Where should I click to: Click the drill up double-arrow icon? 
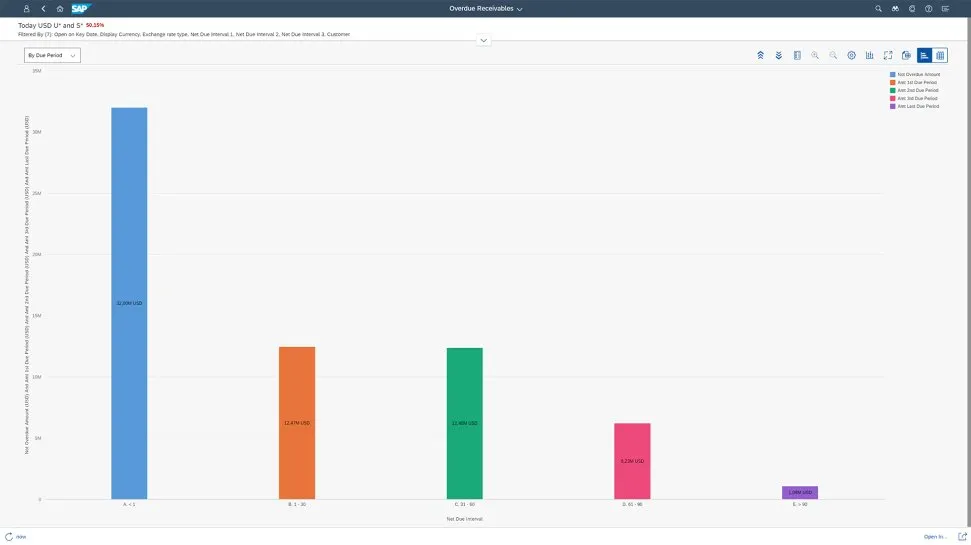(x=760, y=55)
